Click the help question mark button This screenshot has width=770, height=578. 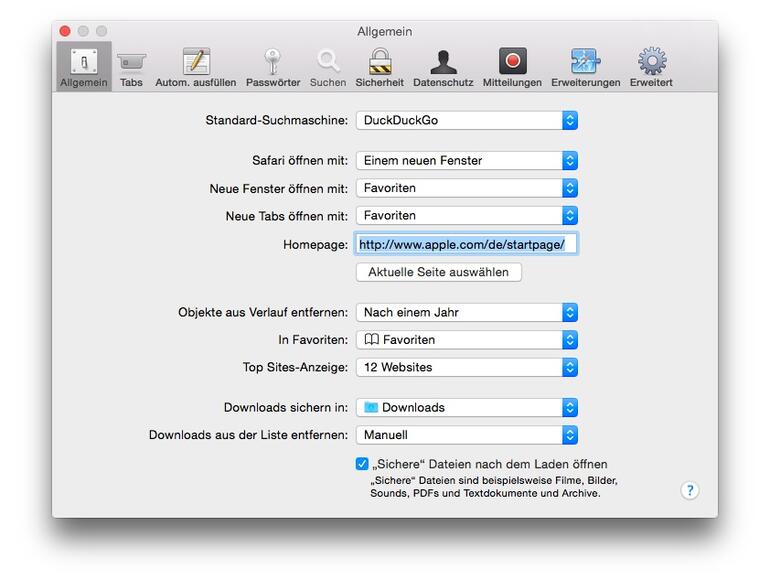tap(690, 490)
